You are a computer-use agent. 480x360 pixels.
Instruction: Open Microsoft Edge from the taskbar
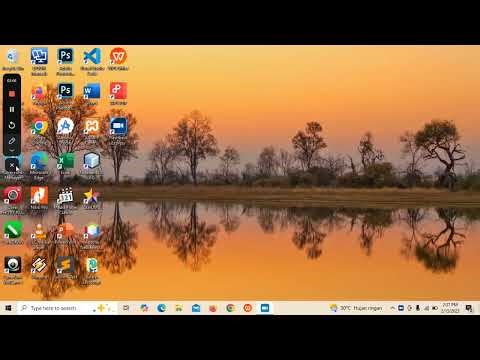click(x=161, y=308)
